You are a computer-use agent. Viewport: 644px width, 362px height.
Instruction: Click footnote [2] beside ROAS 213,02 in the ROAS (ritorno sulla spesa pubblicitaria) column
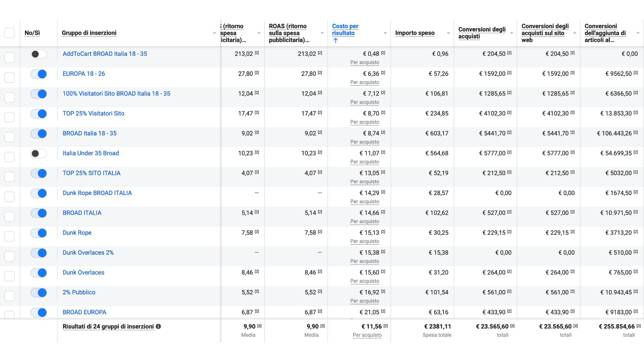tap(320, 53)
